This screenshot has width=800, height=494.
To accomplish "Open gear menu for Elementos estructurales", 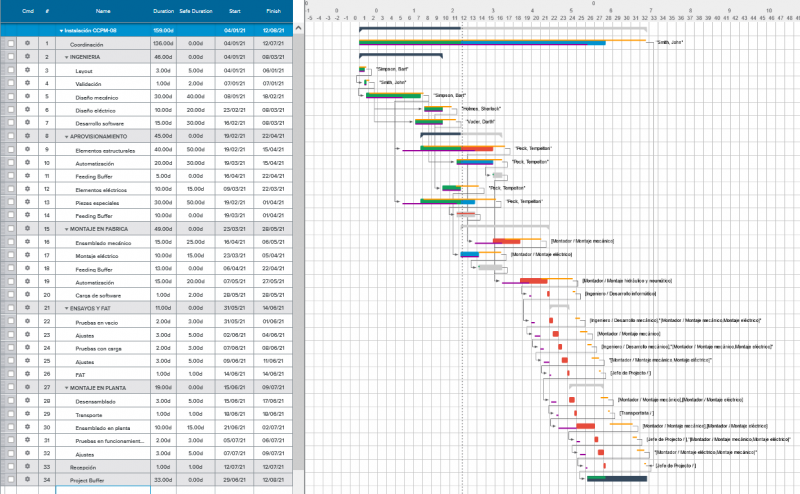I will click(27, 148).
